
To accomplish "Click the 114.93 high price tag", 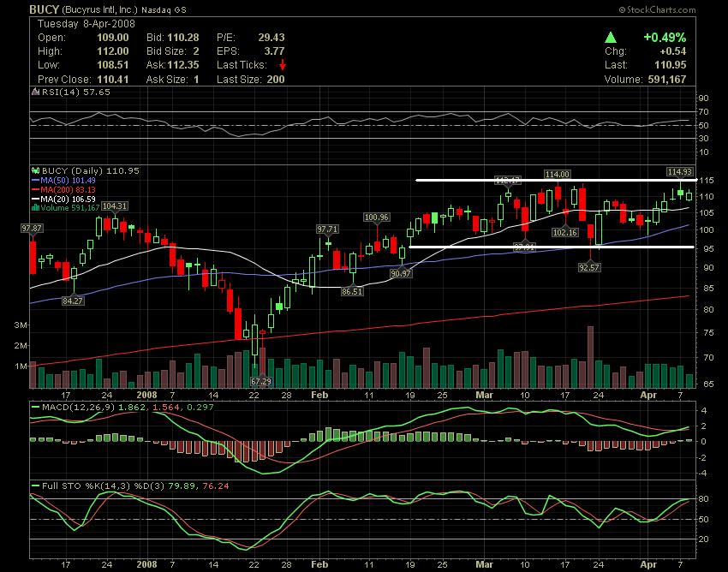I will pyautogui.click(x=680, y=172).
